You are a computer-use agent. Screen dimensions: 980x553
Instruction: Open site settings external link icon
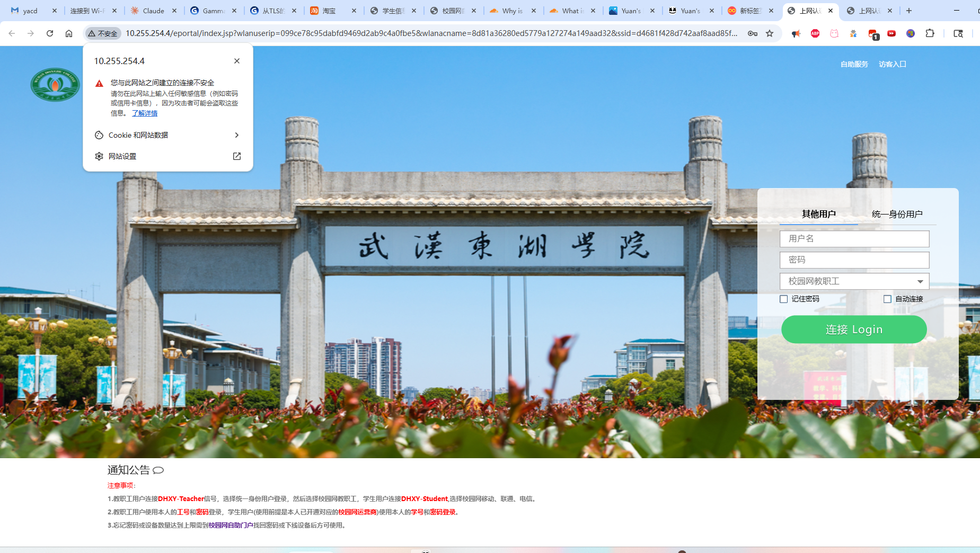tap(237, 156)
